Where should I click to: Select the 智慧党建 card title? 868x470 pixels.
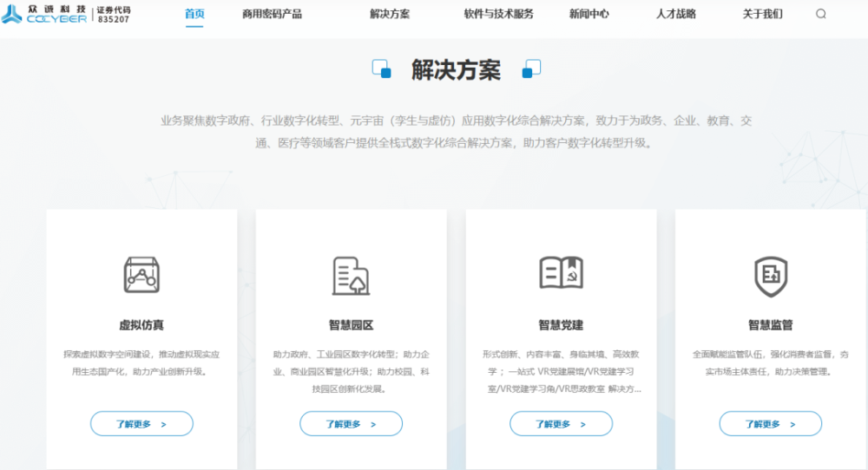(561, 325)
